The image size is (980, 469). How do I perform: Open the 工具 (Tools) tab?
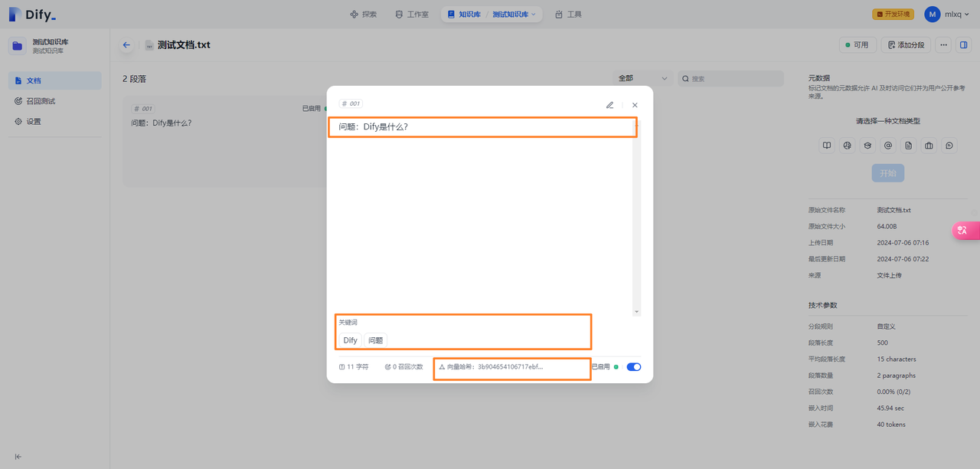pyautogui.click(x=568, y=14)
